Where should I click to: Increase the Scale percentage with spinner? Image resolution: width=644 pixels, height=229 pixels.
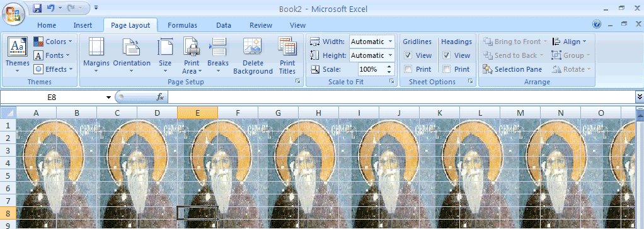(x=389, y=67)
